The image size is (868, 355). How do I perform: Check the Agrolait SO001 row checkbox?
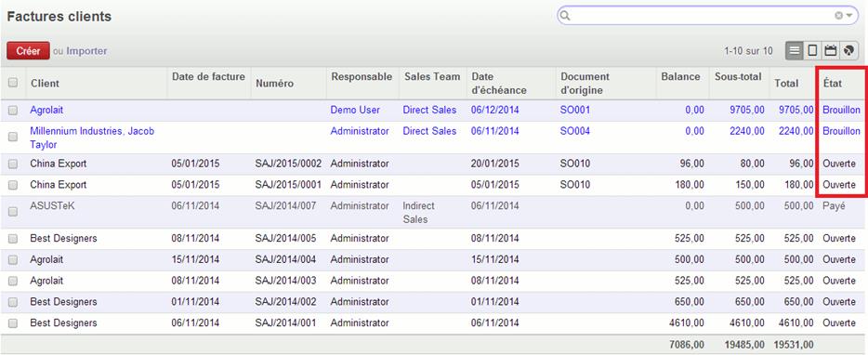click(x=13, y=111)
